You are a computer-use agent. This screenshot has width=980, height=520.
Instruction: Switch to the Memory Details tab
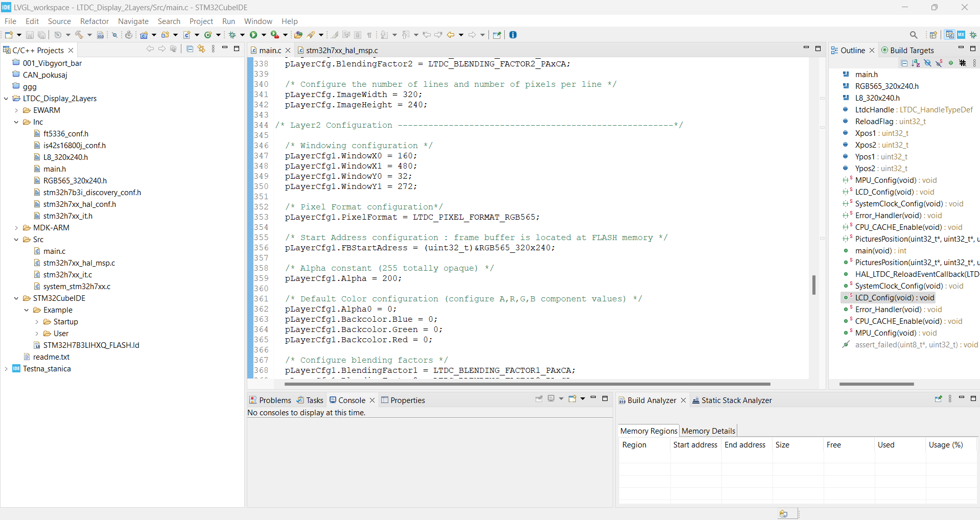coord(708,430)
